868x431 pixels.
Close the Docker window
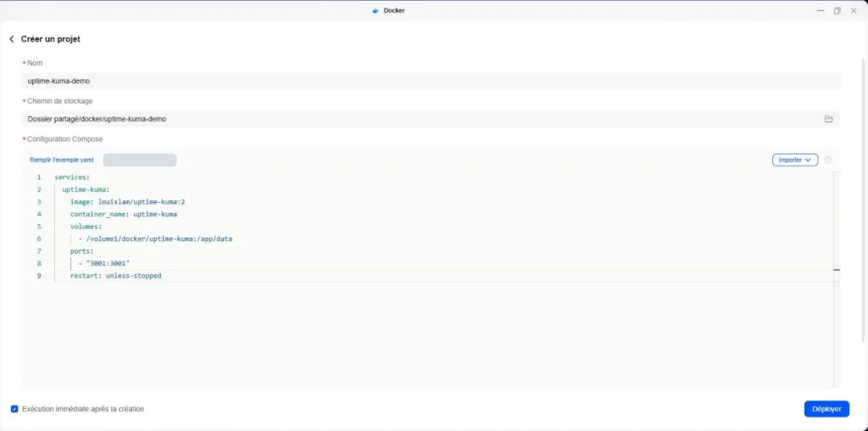853,10
